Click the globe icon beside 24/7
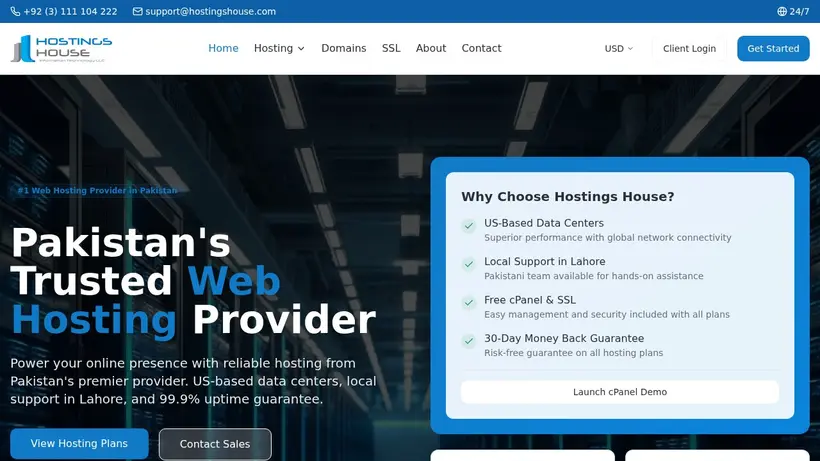 tap(782, 11)
